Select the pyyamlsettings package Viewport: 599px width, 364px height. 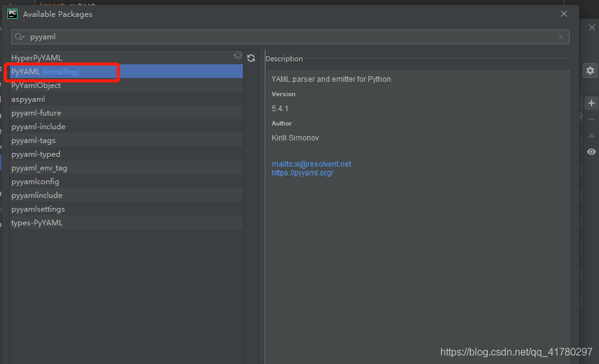click(126, 209)
